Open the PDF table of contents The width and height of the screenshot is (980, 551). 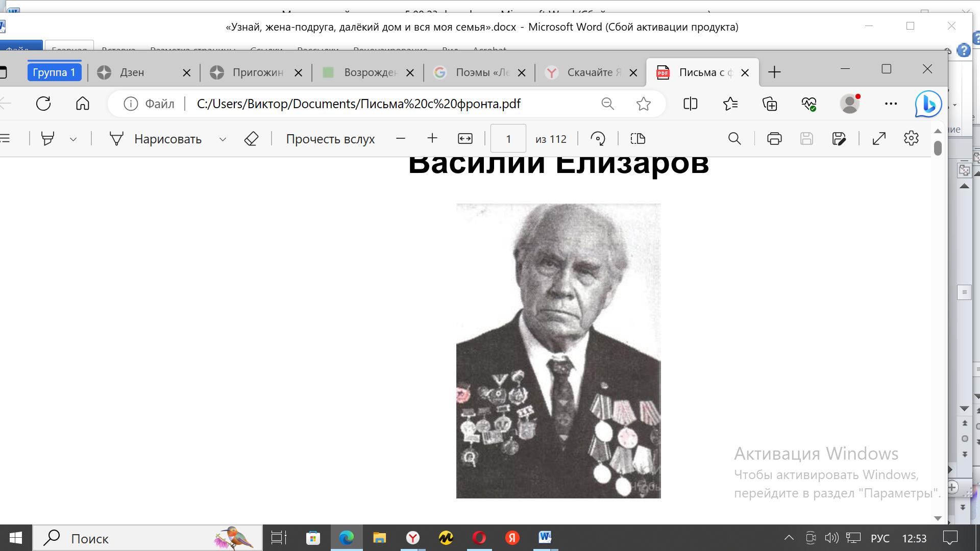coord(5,138)
